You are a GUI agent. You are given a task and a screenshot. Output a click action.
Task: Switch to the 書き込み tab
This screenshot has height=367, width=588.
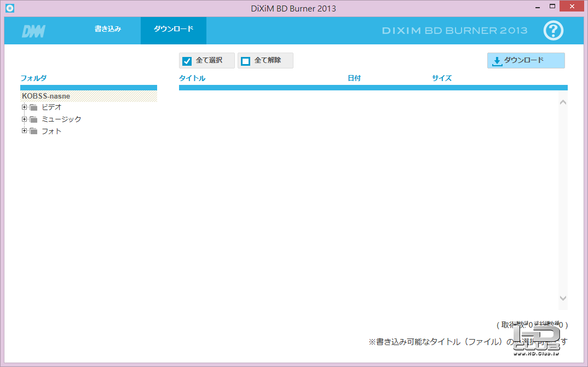(108, 29)
